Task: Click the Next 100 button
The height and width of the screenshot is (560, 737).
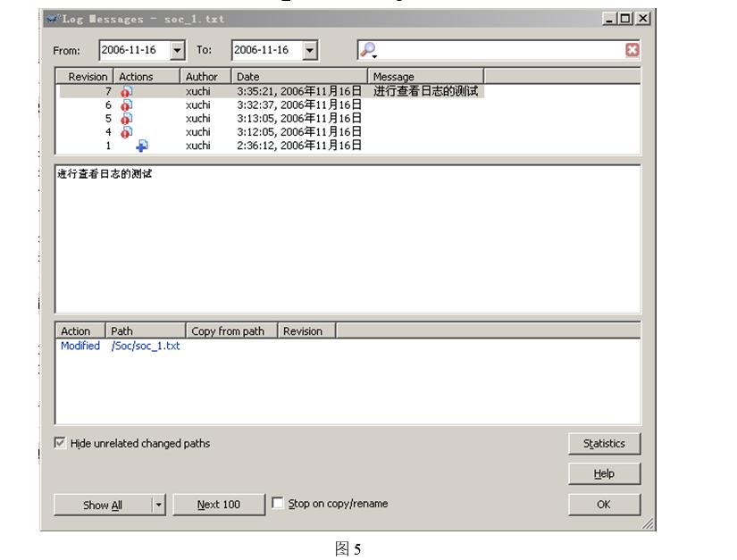Action: click(x=219, y=505)
